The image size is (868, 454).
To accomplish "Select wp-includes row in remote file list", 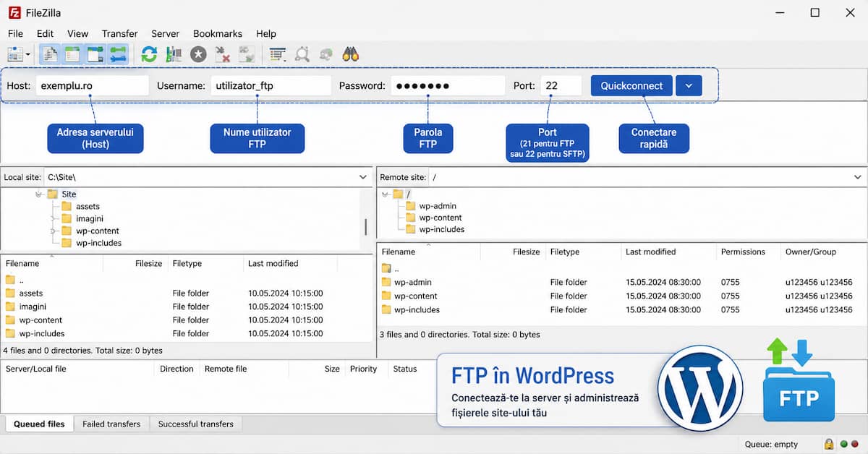I will (x=622, y=310).
